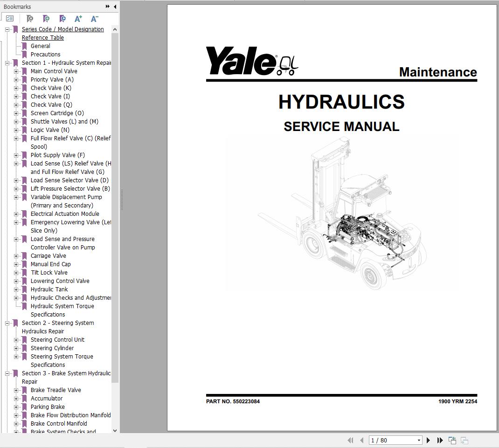Collapse the Series Code / Model Designation bookmark
This screenshot has height=448, width=499.
click(x=7, y=29)
